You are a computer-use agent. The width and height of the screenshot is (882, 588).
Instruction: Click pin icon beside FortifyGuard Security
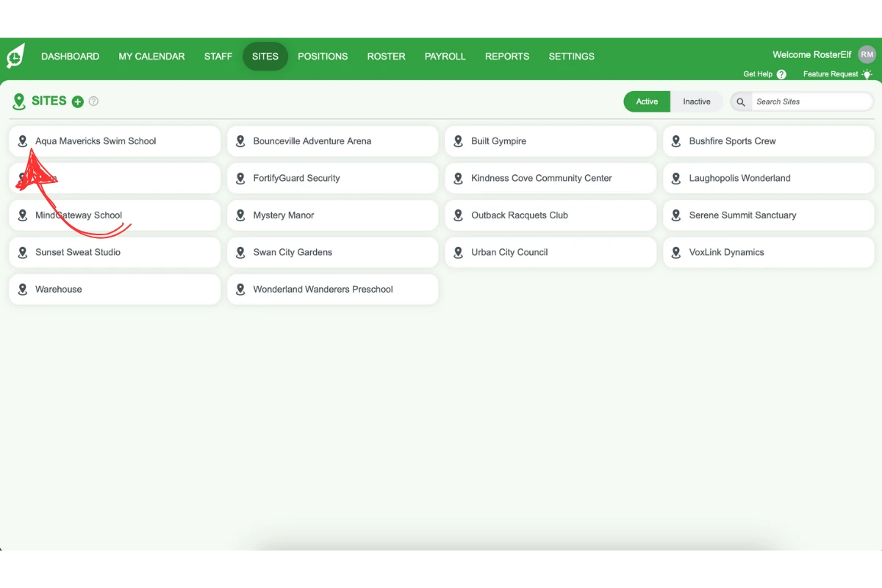pos(240,178)
